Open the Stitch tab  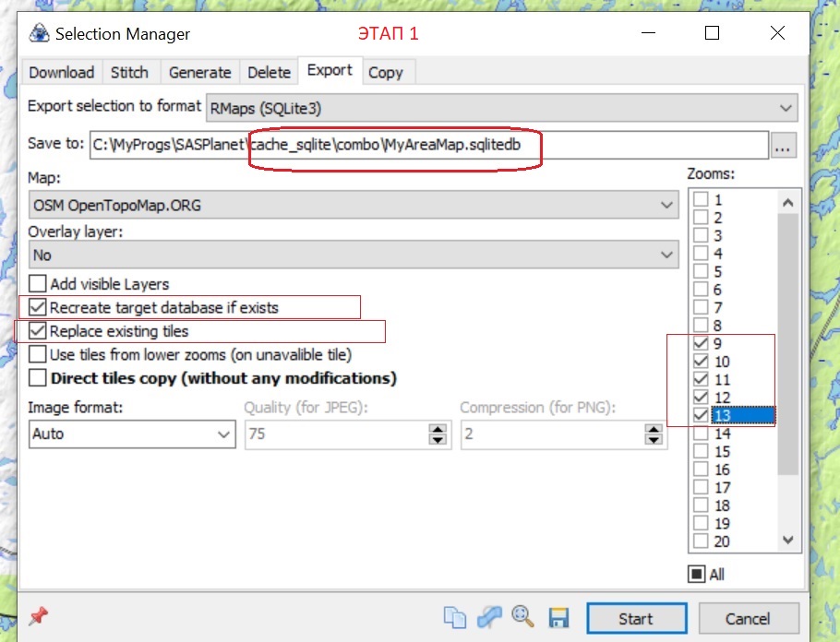coord(129,72)
